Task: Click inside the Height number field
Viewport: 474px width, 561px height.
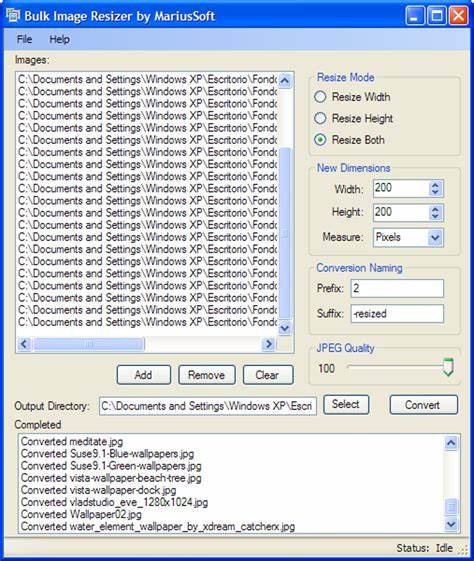Action: 401,213
